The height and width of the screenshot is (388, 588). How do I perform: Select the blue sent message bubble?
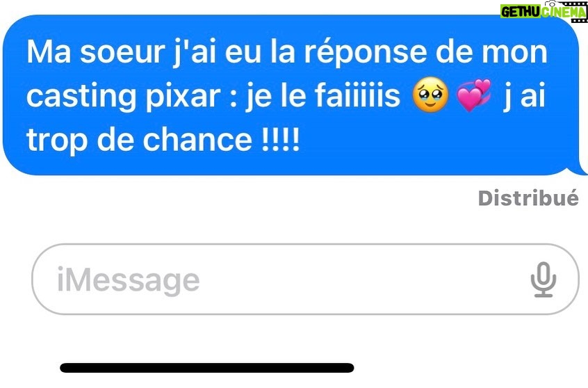pyautogui.click(x=292, y=95)
